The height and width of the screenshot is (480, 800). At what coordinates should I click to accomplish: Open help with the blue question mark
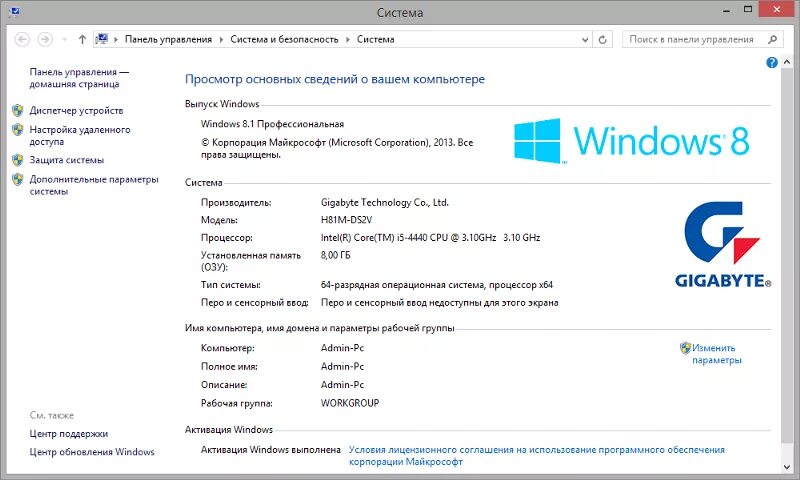[x=772, y=62]
